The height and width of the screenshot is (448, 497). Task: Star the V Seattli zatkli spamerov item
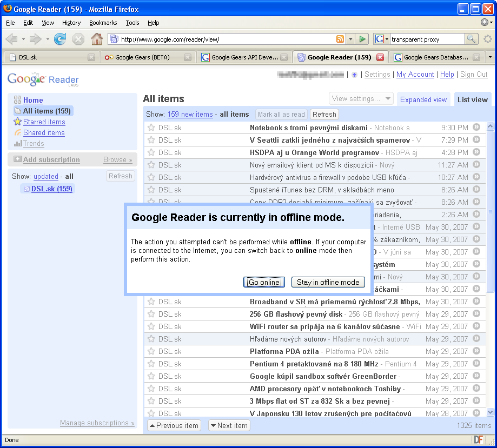click(x=151, y=140)
